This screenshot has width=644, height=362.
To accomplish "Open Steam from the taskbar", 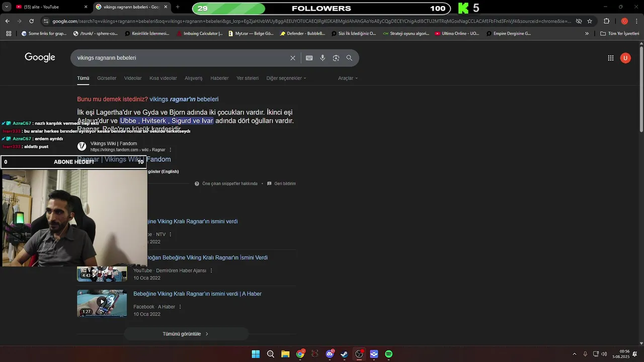I will [344, 354].
